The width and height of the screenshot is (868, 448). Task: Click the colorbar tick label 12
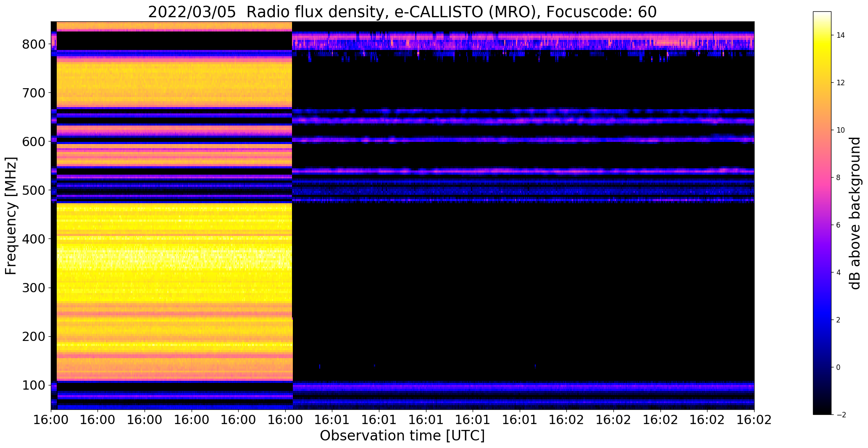[841, 83]
